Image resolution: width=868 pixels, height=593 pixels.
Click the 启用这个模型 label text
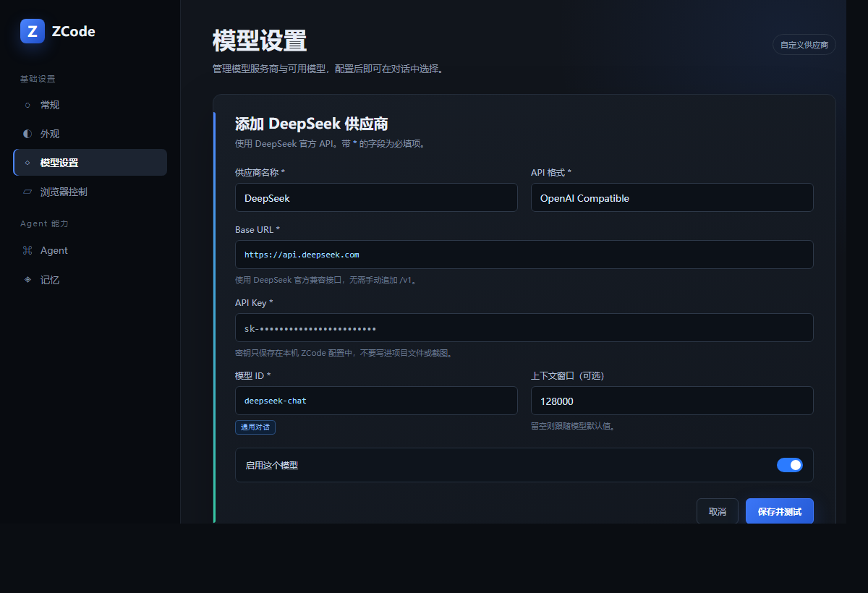[x=272, y=466]
